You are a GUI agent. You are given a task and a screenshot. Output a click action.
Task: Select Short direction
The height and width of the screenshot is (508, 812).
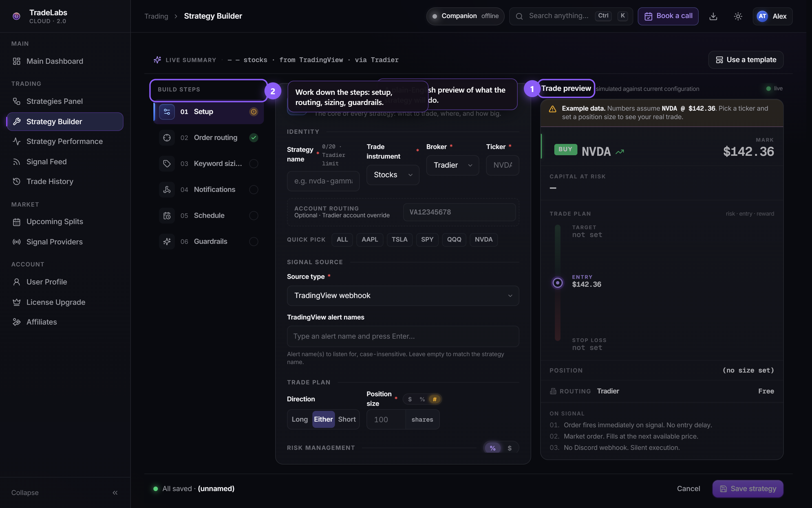pyautogui.click(x=347, y=419)
